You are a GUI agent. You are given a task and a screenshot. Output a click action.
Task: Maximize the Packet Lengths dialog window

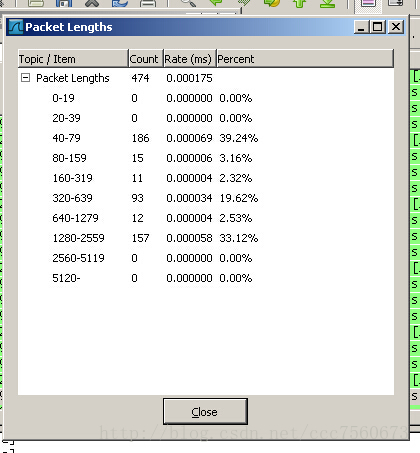(378, 27)
